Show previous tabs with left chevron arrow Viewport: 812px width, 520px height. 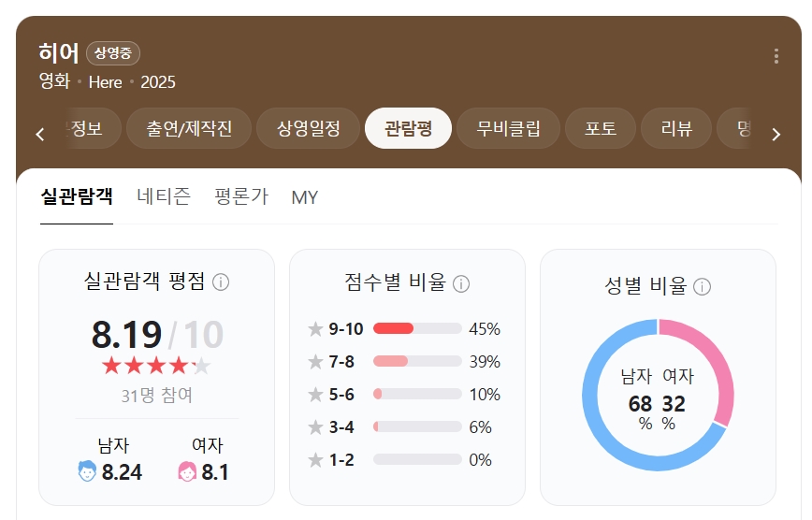(x=40, y=134)
